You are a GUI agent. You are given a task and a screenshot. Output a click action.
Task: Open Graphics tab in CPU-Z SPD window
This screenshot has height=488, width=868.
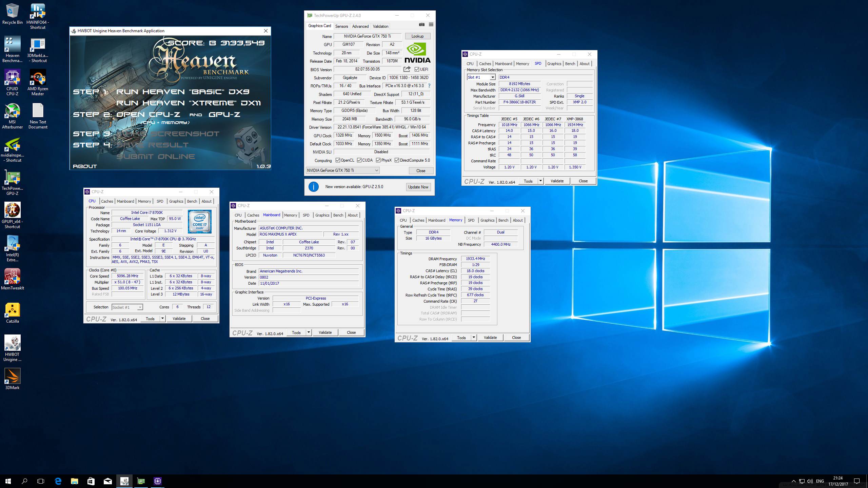(x=554, y=64)
